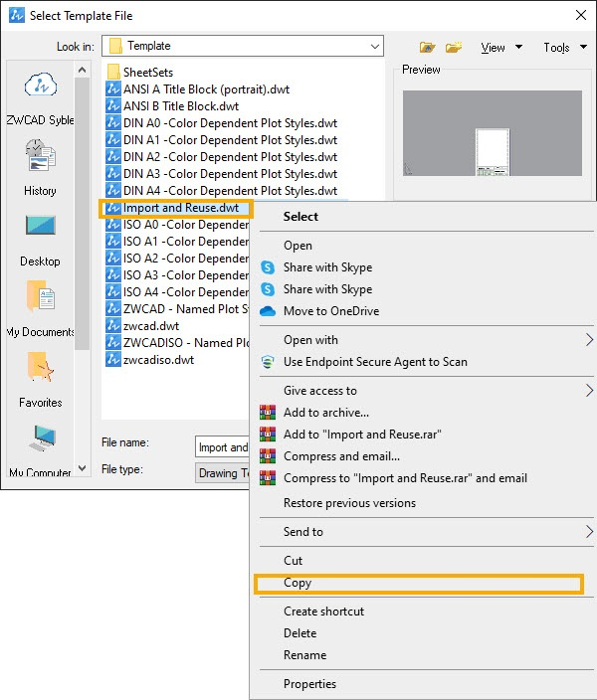
Task: Select the ISO A4 template file
Action: [x=177, y=292]
